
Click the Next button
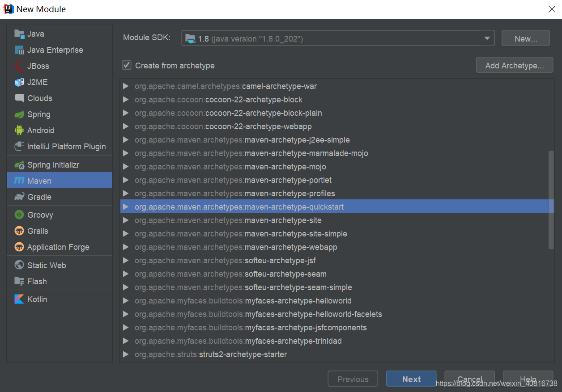411,379
